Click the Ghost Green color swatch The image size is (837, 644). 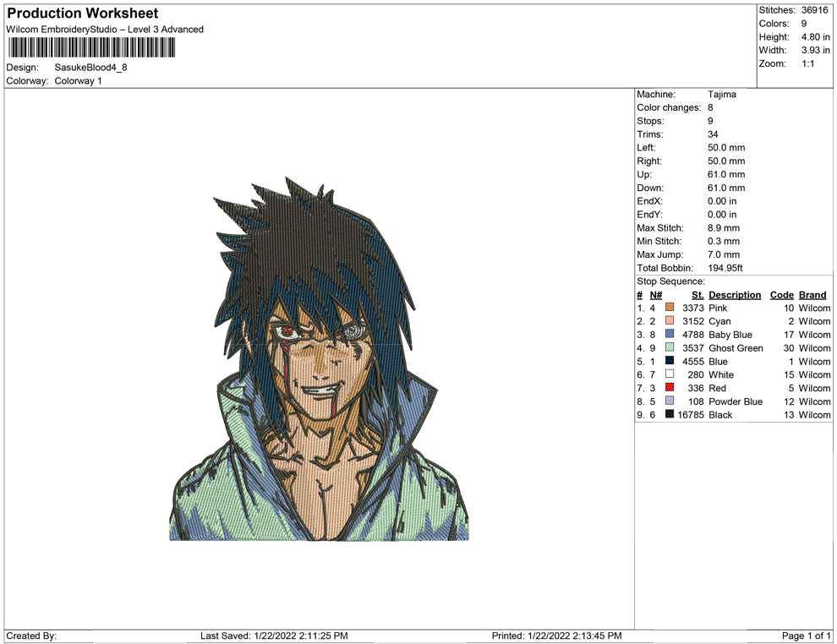click(x=670, y=347)
